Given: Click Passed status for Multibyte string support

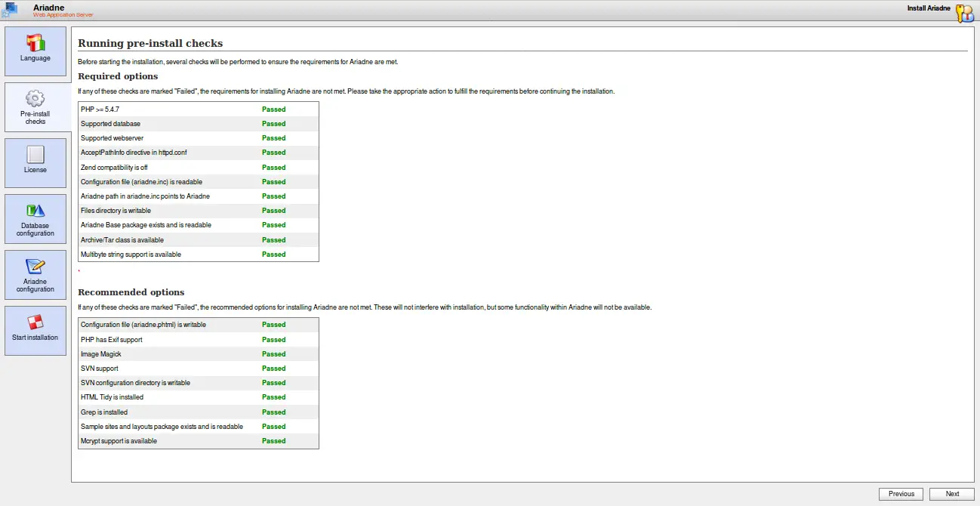Looking at the screenshot, I should tap(273, 255).
